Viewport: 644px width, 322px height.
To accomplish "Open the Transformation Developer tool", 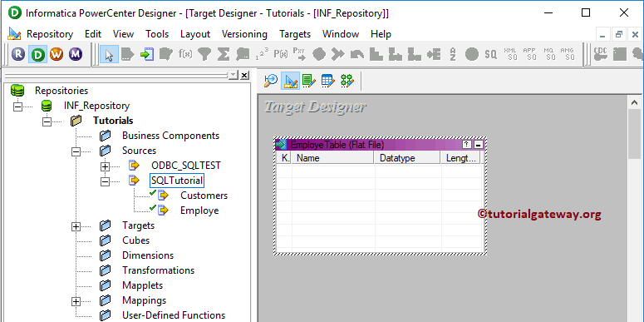I will (308, 81).
